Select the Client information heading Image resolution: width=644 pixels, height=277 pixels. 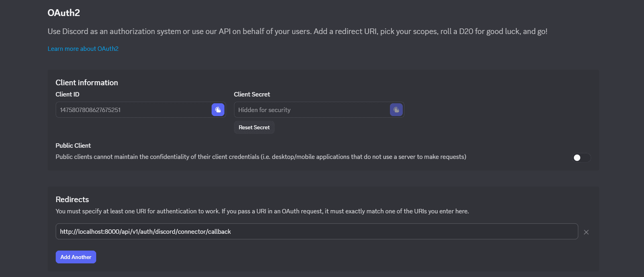87,82
